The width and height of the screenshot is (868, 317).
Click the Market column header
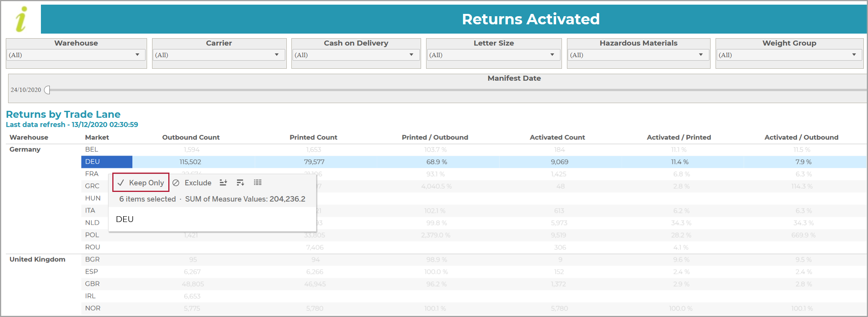(x=97, y=137)
